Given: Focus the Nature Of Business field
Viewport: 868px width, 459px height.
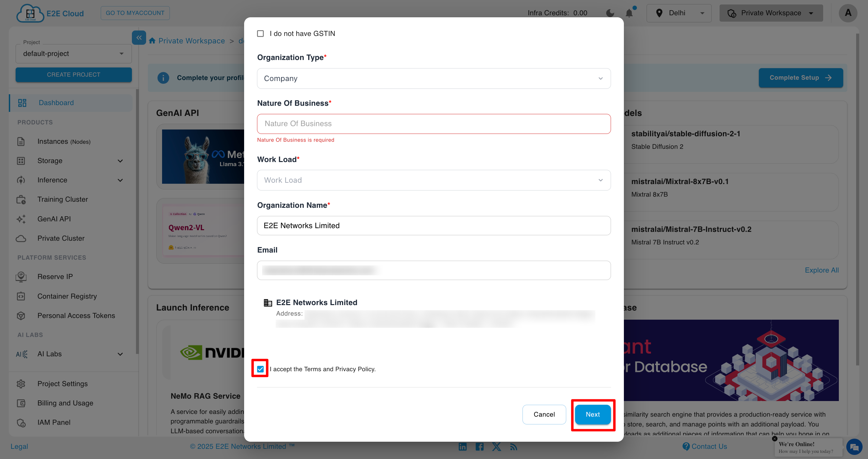Looking at the screenshot, I should click(434, 124).
